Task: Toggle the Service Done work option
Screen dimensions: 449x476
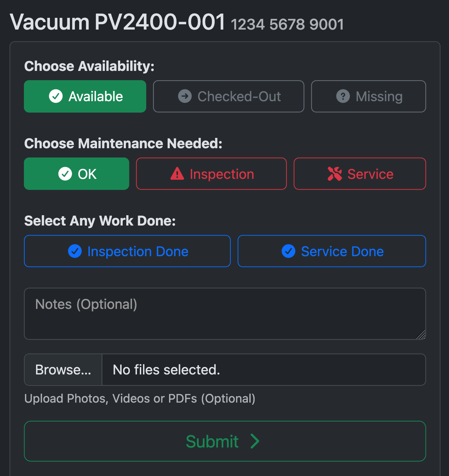Action: coord(332,251)
